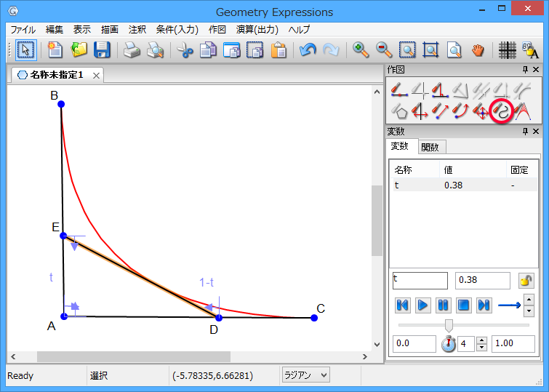Click the variable t slider handle
549x392 pixels.
[x=449, y=325]
